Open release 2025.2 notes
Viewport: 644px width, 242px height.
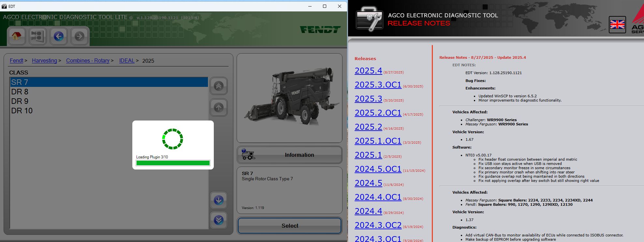coord(368,127)
